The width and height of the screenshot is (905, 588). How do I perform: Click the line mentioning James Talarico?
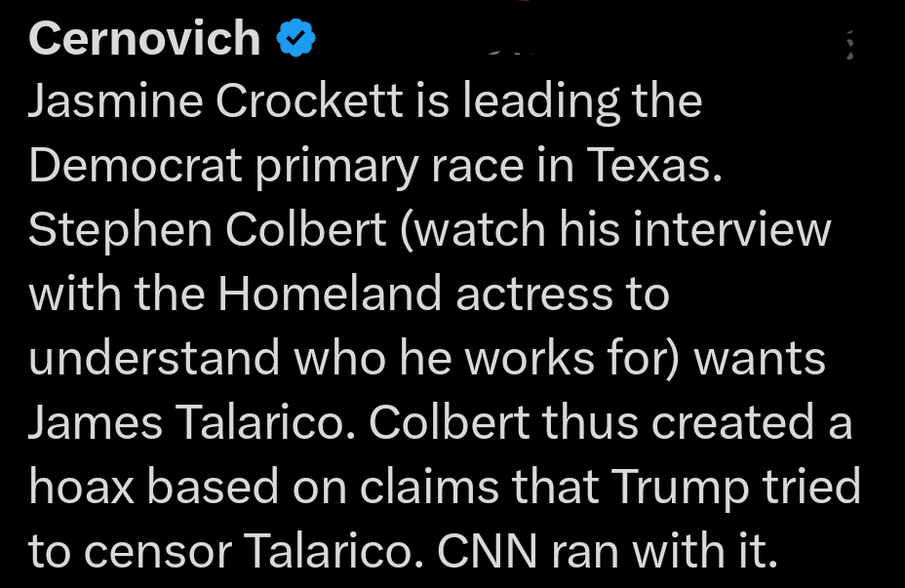pyautogui.click(x=176, y=421)
